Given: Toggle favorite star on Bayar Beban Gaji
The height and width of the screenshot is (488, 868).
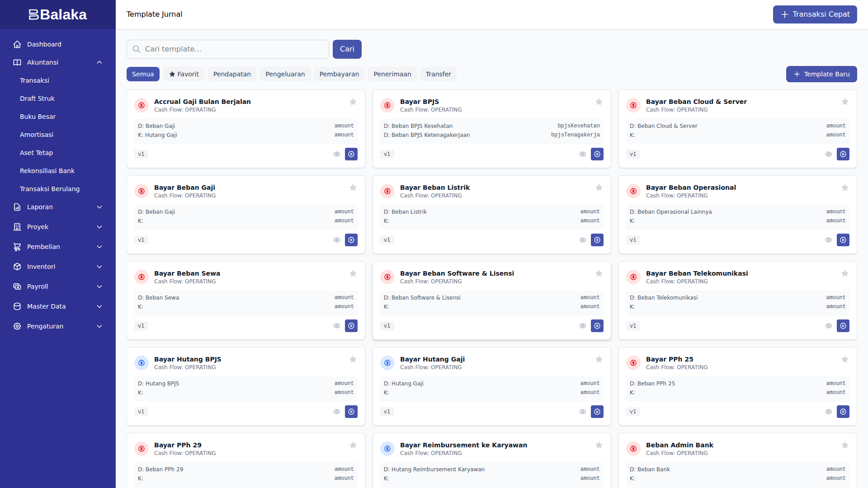Looking at the screenshot, I should coord(353,188).
